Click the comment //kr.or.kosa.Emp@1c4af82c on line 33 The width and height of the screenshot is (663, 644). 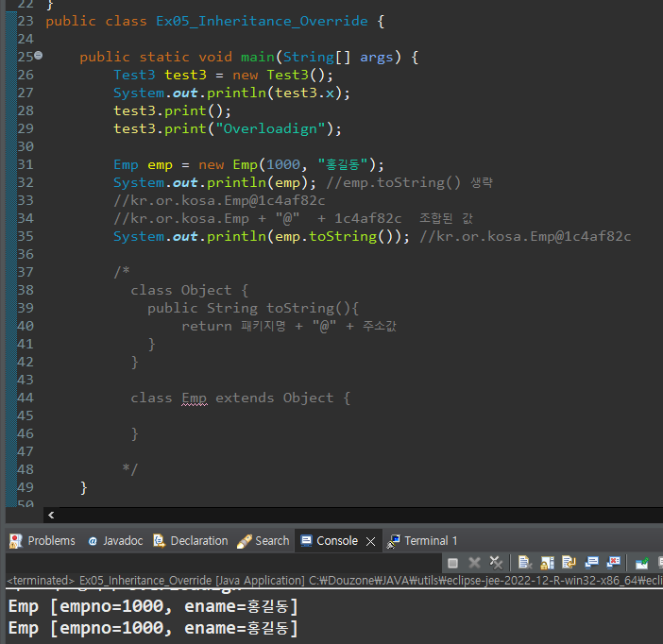[219, 200]
